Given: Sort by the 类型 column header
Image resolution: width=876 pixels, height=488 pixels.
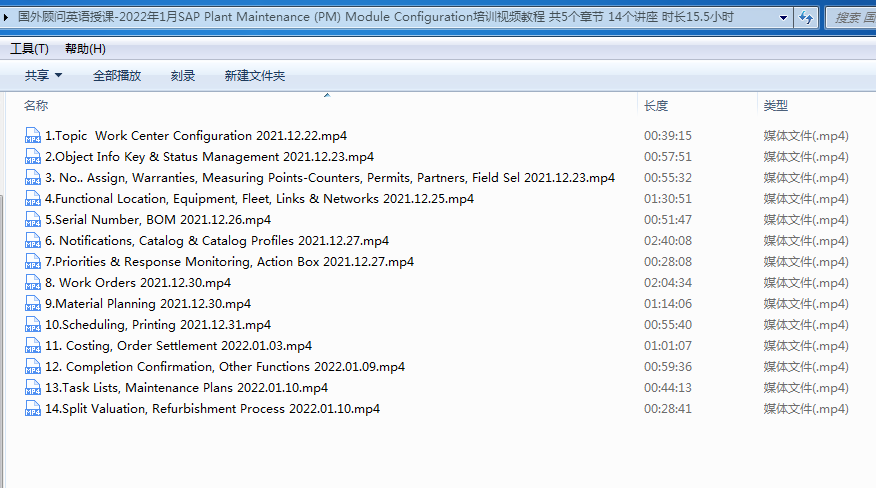Looking at the screenshot, I should (x=775, y=106).
